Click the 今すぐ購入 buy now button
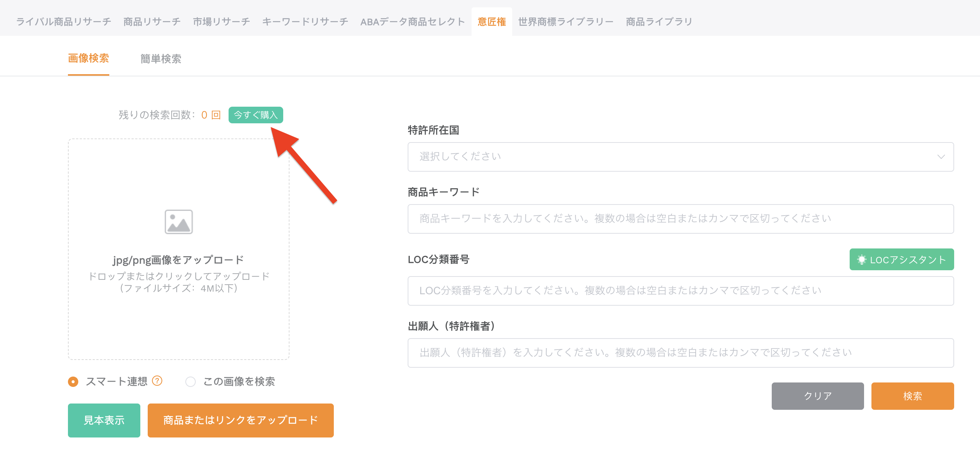Image resolution: width=980 pixels, height=460 pixels. [256, 115]
